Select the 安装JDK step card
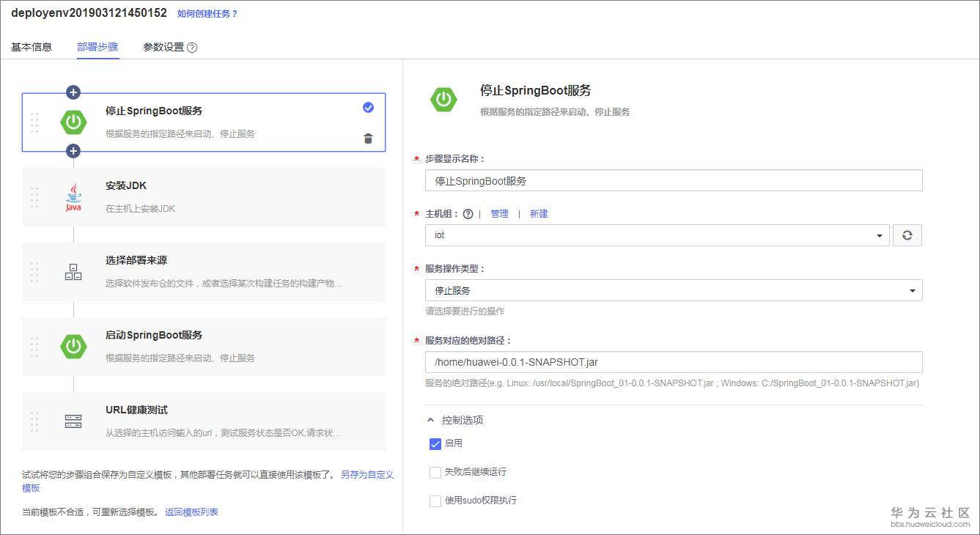The image size is (980, 535). coord(204,197)
